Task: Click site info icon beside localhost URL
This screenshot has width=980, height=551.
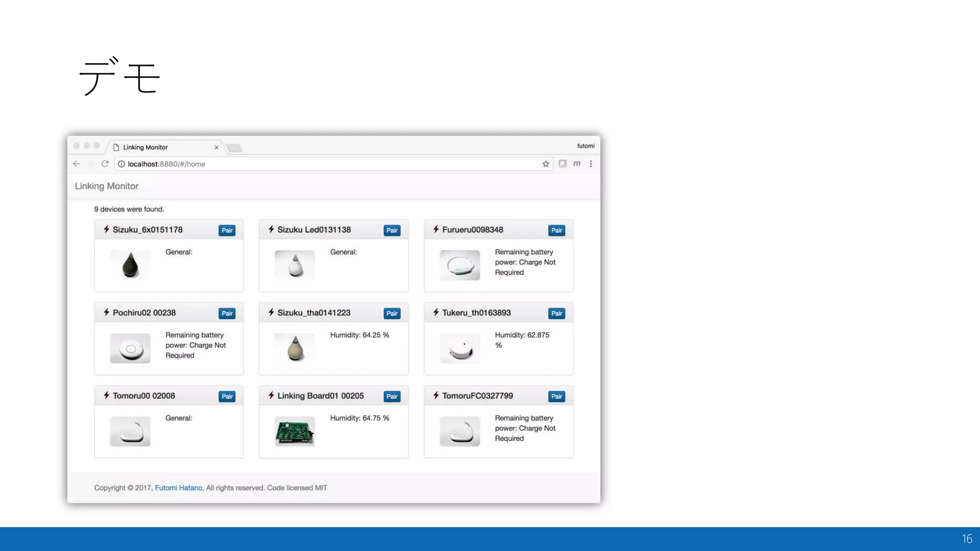Action: tap(122, 164)
